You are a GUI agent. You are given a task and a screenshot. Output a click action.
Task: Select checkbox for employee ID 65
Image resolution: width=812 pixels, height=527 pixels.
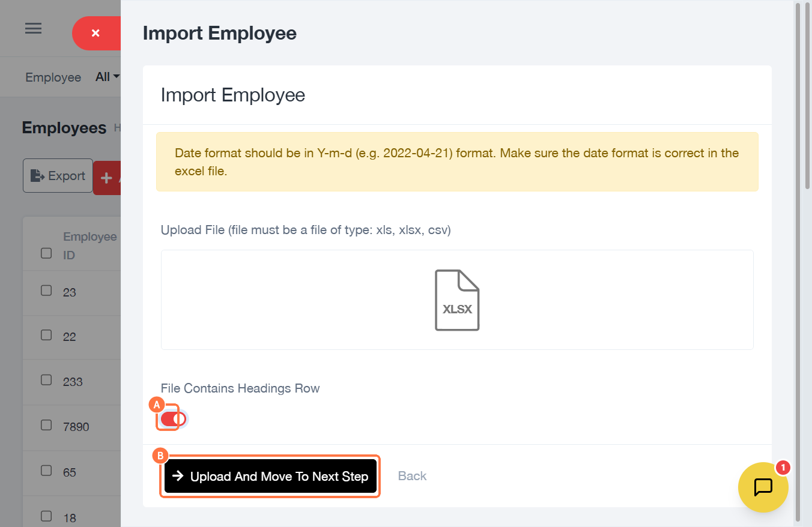click(x=46, y=471)
